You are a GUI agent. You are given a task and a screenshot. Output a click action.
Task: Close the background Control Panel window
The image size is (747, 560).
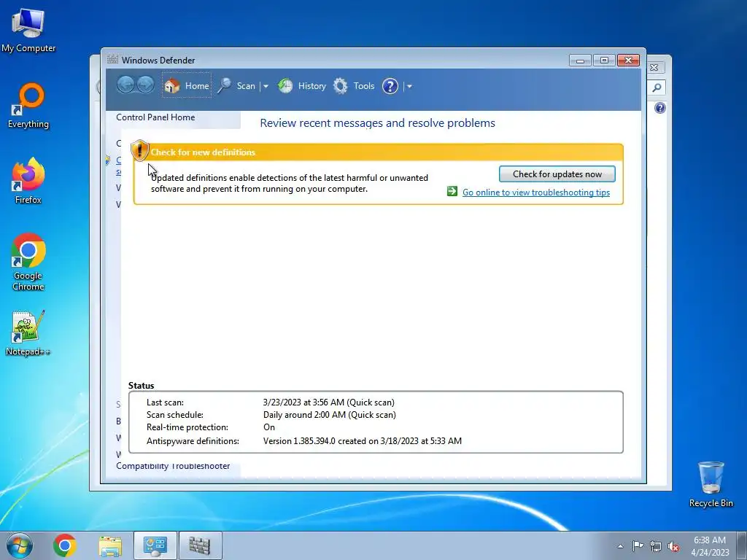click(x=654, y=68)
